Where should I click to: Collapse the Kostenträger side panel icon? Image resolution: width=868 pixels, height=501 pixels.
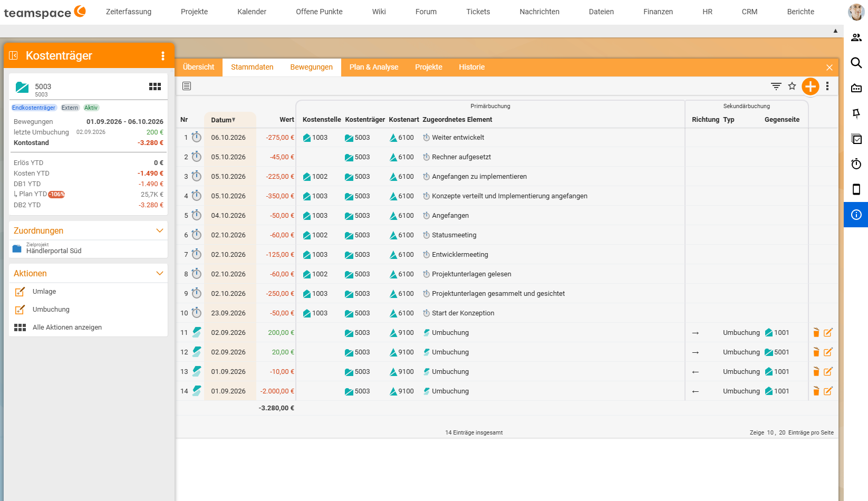(x=14, y=55)
